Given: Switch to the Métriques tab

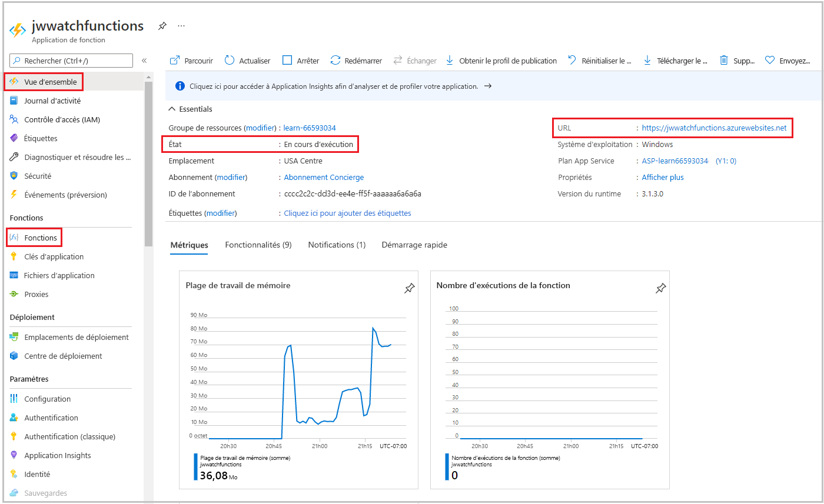Looking at the screenshot, I should click(189, 245).
